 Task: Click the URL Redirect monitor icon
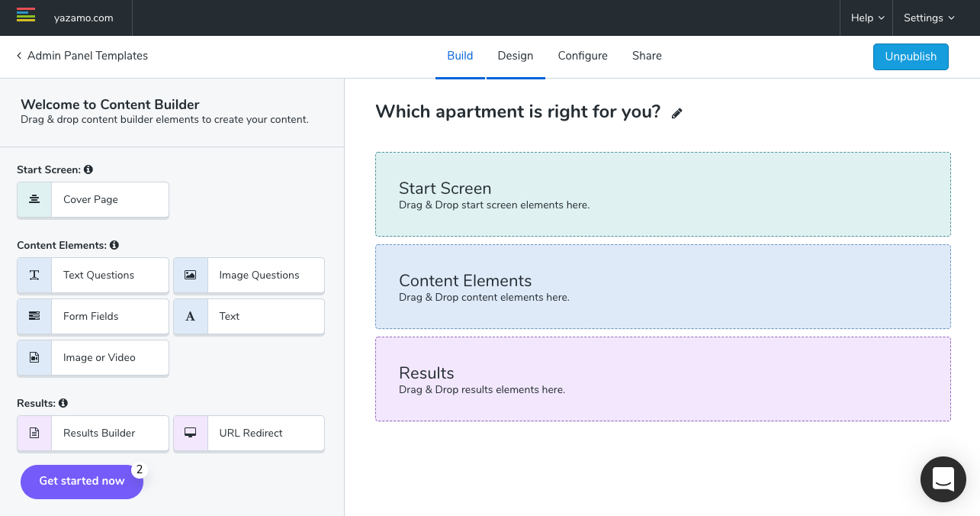point(191,433)
